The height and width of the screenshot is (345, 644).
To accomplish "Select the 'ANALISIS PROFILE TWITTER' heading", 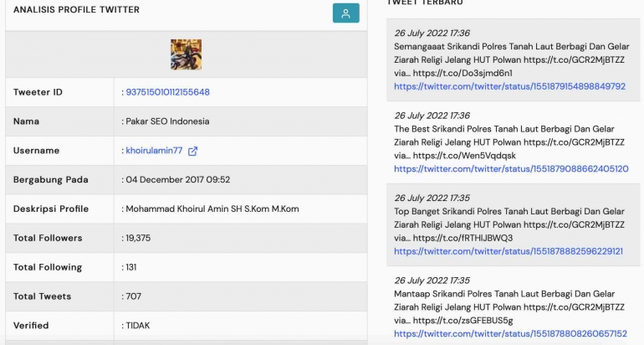I will tap(76, 9).
